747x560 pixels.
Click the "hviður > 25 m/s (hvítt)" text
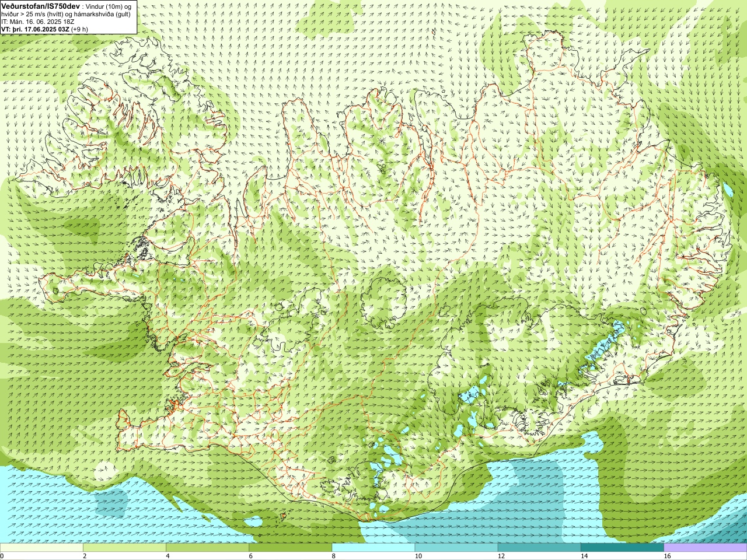(31, 14)
